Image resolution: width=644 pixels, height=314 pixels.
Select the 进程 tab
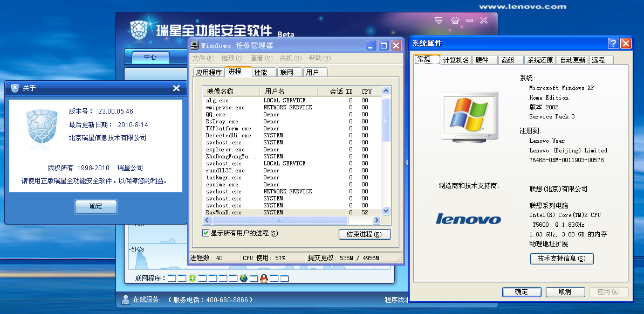coord(238,71)
